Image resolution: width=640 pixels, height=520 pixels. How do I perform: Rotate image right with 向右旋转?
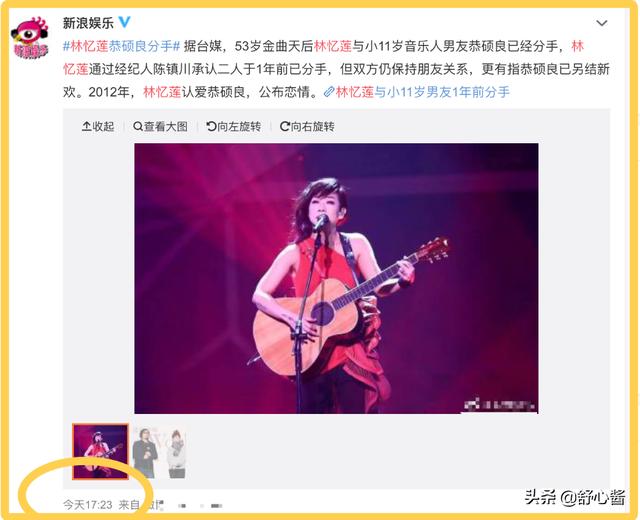pyautogui.click(x=307, y=127)
